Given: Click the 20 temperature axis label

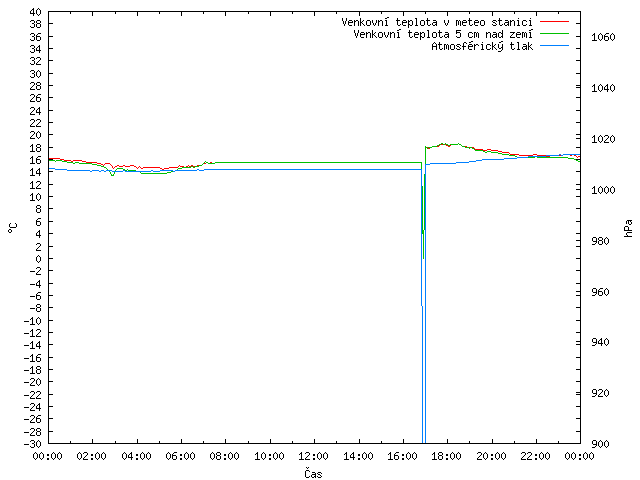Looking at the screenshot, I should 36,135.
